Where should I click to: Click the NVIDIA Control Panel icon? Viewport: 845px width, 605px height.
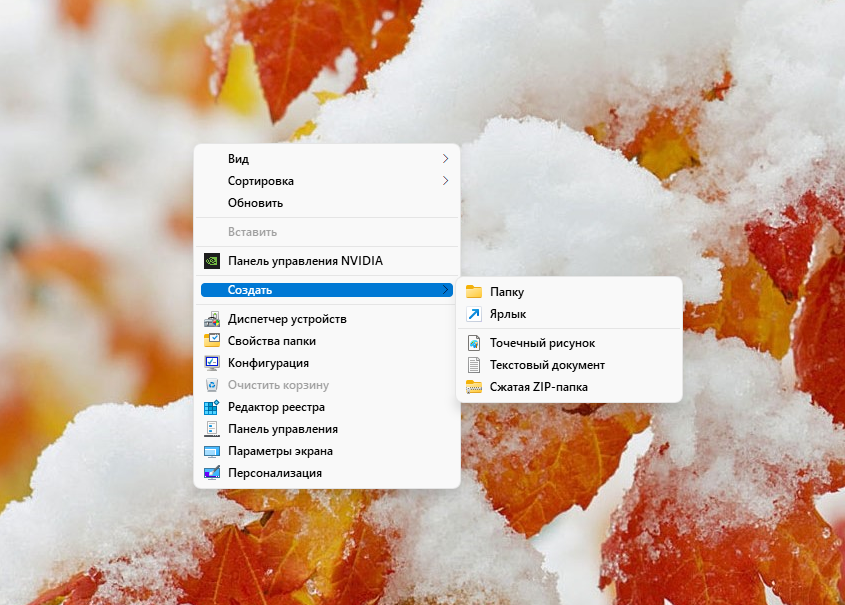point(212,261)
